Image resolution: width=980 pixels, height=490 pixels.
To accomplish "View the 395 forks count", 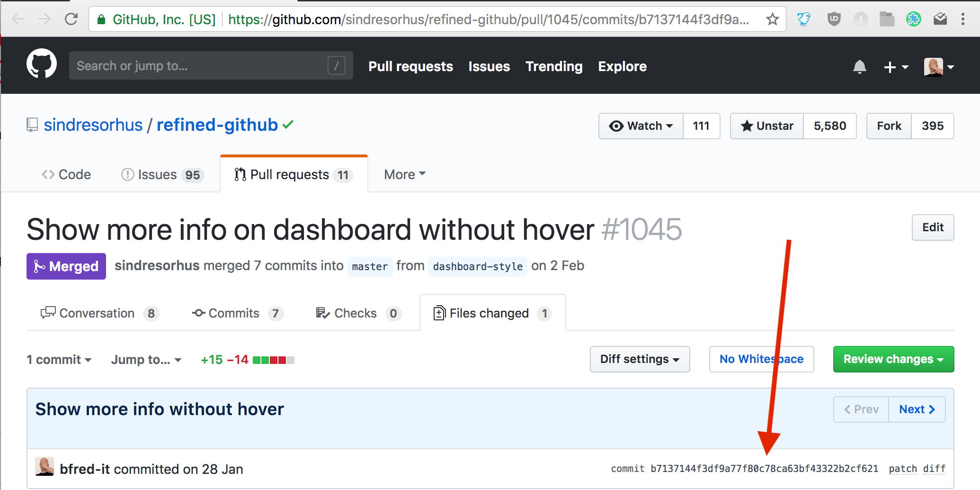I will (933, 126).
